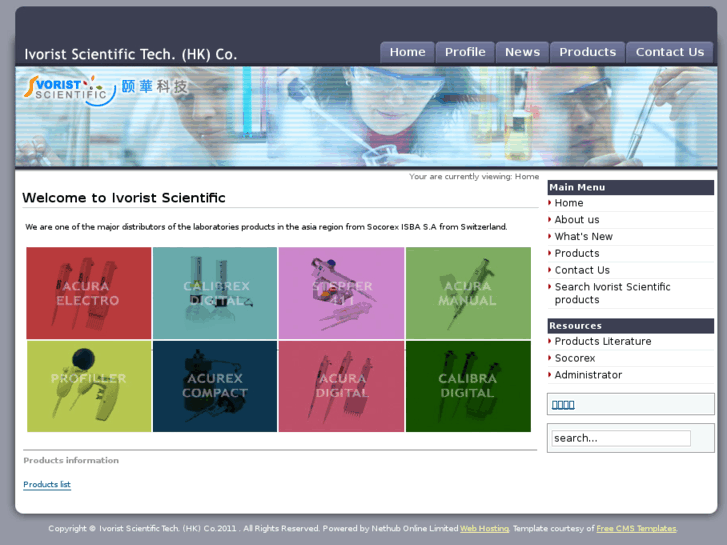Open Products Literature under Resources
727x545 pixels.
603,341
